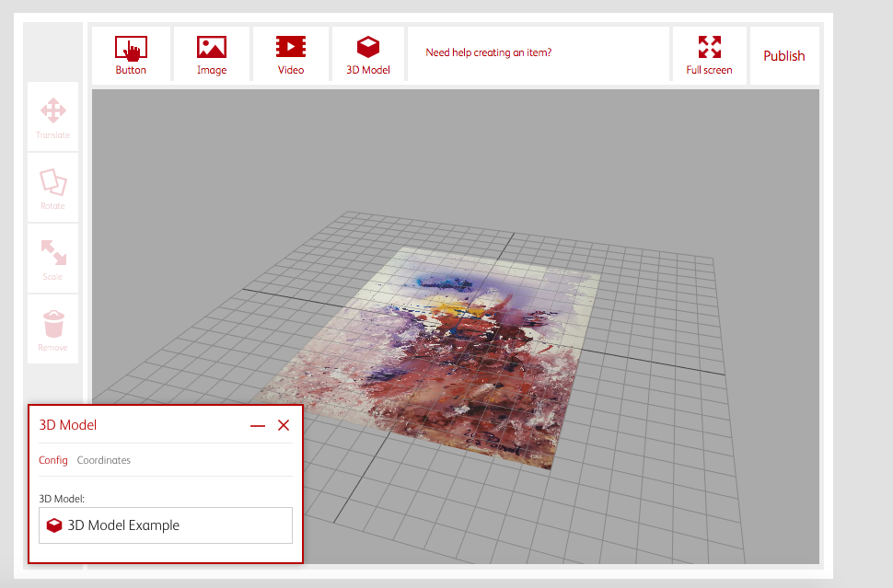Viewport: 893px width, 588px height.
Task: Click the Remove trash icon
Action: coord(53,324)
